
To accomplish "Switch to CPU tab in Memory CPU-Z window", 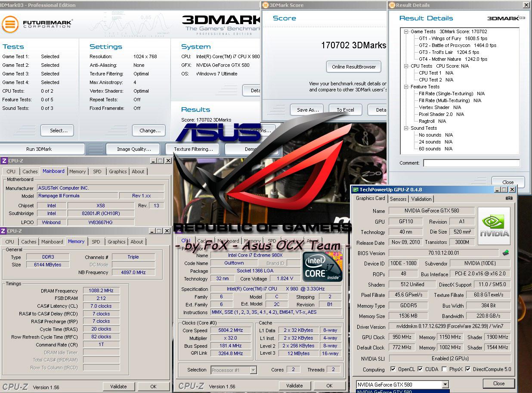I will tap(10, 242).
